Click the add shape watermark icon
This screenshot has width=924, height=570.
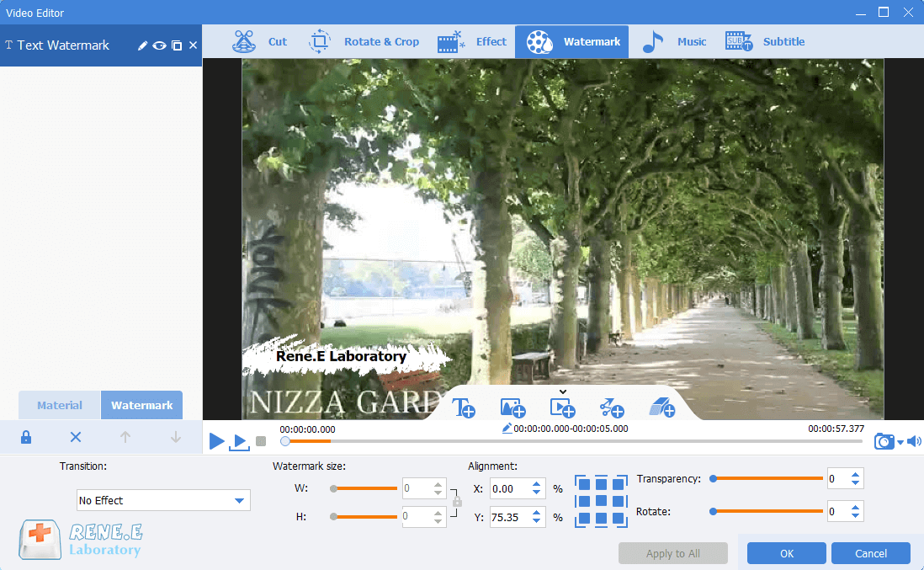click(x=611, y=408)
